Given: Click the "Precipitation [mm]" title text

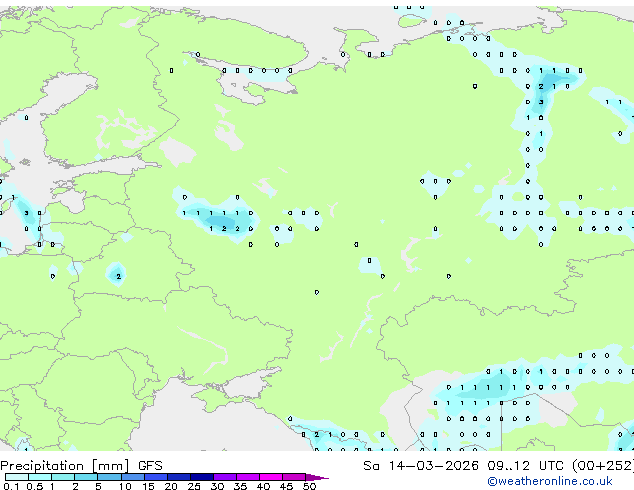Looking at the screenshot, I should [65, 466].
